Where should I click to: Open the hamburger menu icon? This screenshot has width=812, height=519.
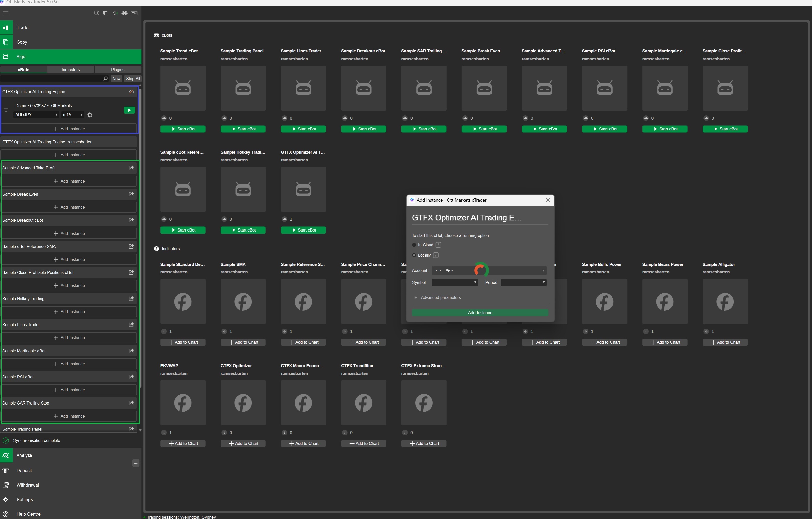6,13
